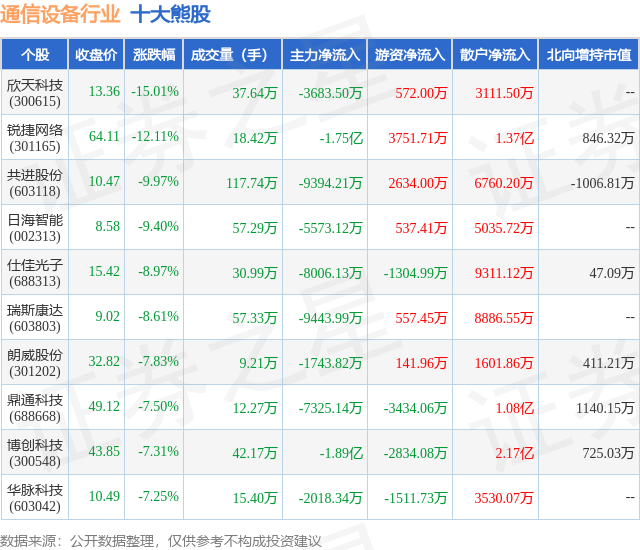Select stock 欣天科技 (300615)
This screenshot has width=640, height=550.
[x=35, y=93]
